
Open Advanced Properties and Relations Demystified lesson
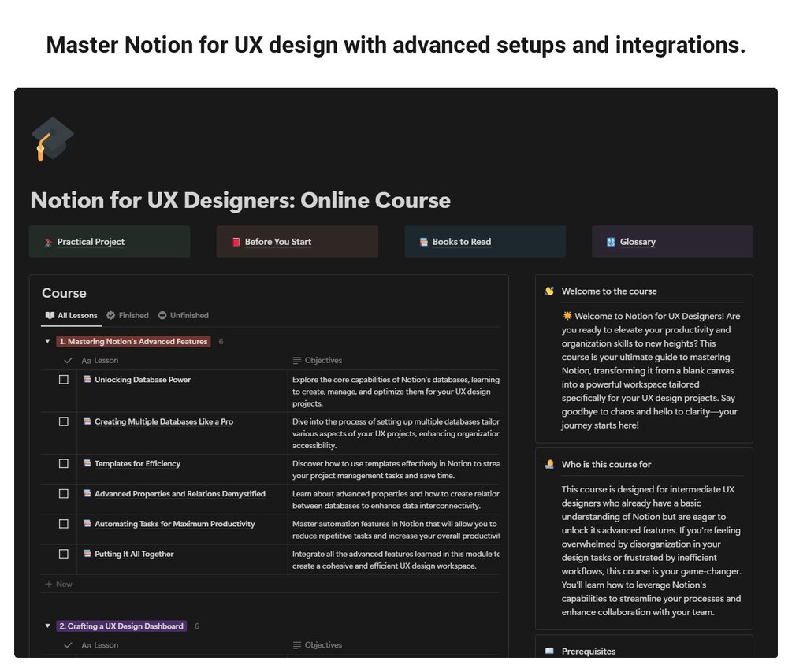[180, 494]
